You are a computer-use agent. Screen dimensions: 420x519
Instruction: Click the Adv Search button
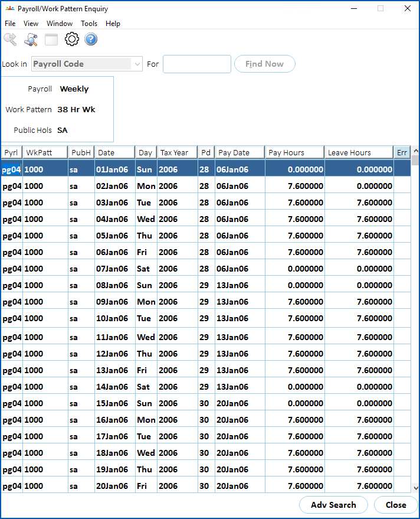click(333, 505)
